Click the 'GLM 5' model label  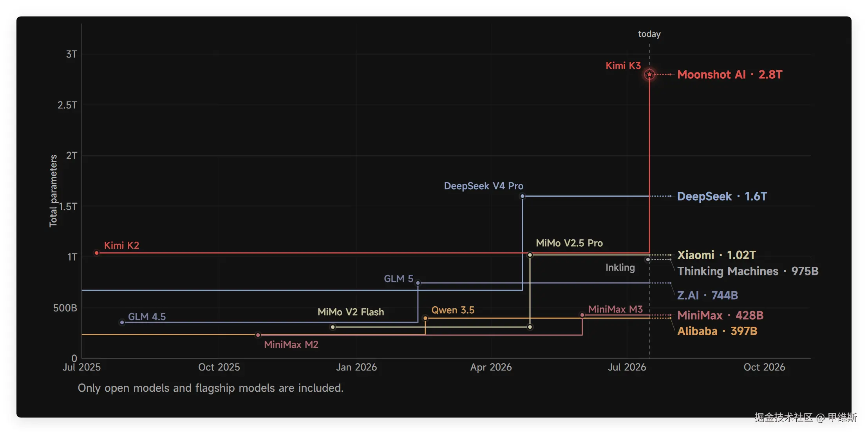(x=398, y=278)
